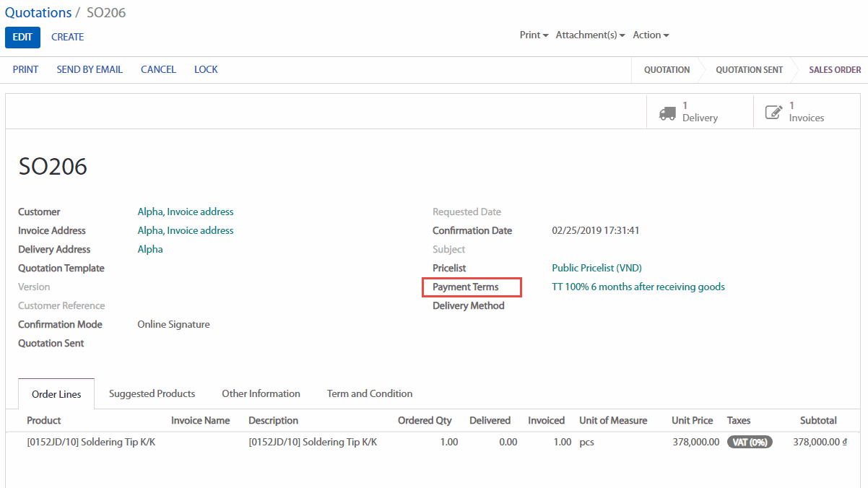The image size is (868, 488).
Task: Go back to Quotations breadcrumb
Action: click(x=38, y=13)
